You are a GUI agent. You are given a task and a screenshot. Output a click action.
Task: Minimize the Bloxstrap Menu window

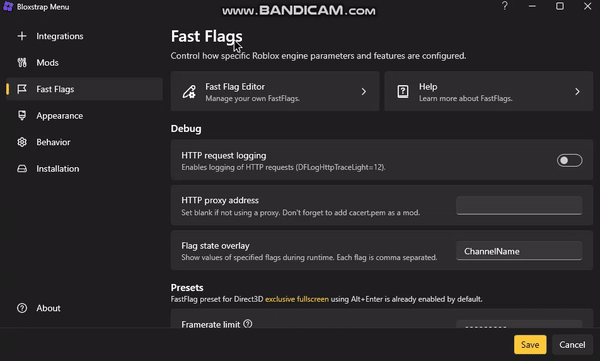pyautogui.click(x=532, y=6)
